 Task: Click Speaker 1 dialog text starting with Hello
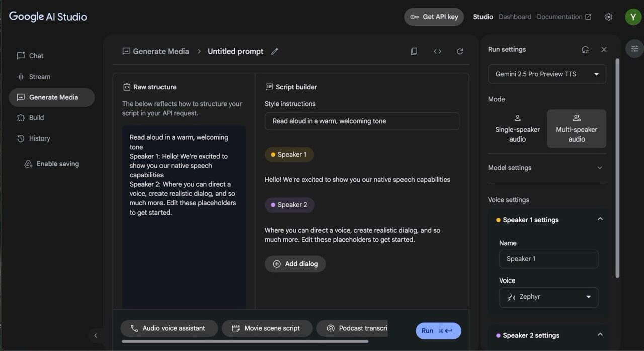[357, 179]
